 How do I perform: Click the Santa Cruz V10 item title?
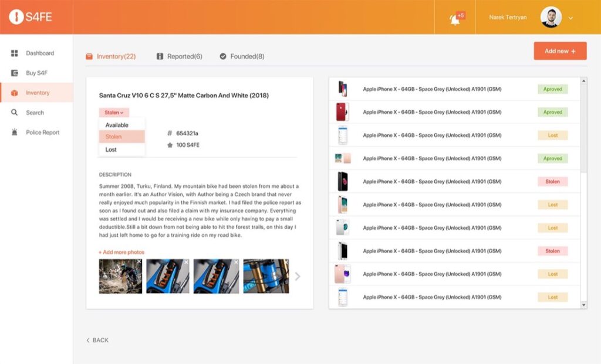click(184, 96)
